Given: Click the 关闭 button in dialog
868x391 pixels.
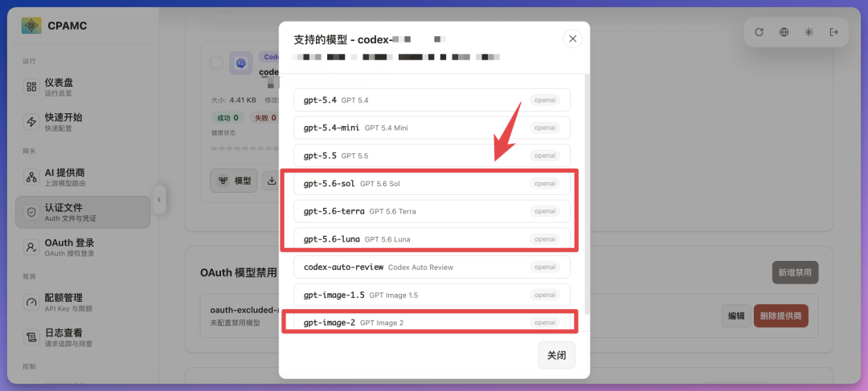Looking at the screenshot, I should [x=556, y=355].
